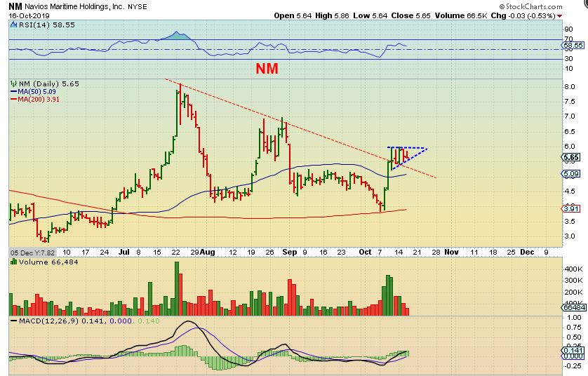
Task: Click the 28 date label before Nov
Action: tap(436, 253)
